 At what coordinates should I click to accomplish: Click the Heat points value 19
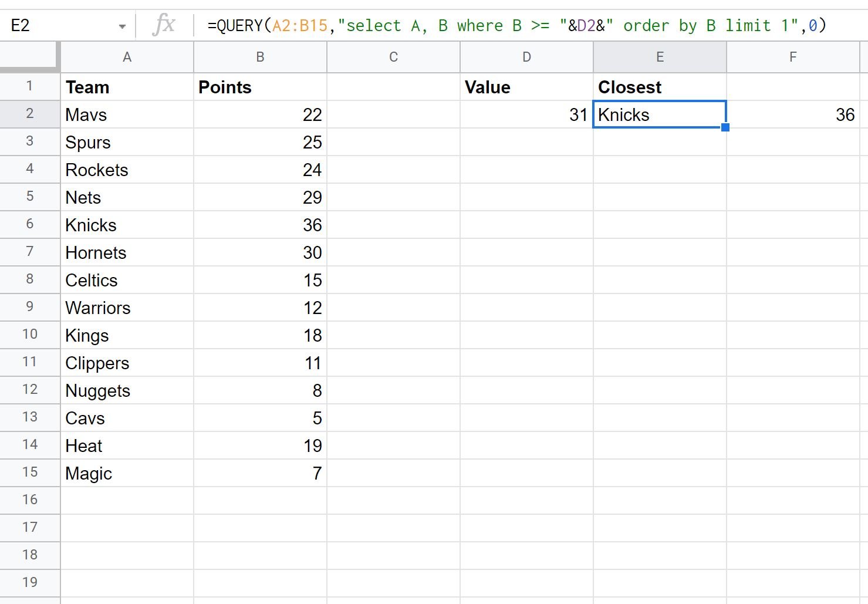pyautogui.click(x=260, y=446)
